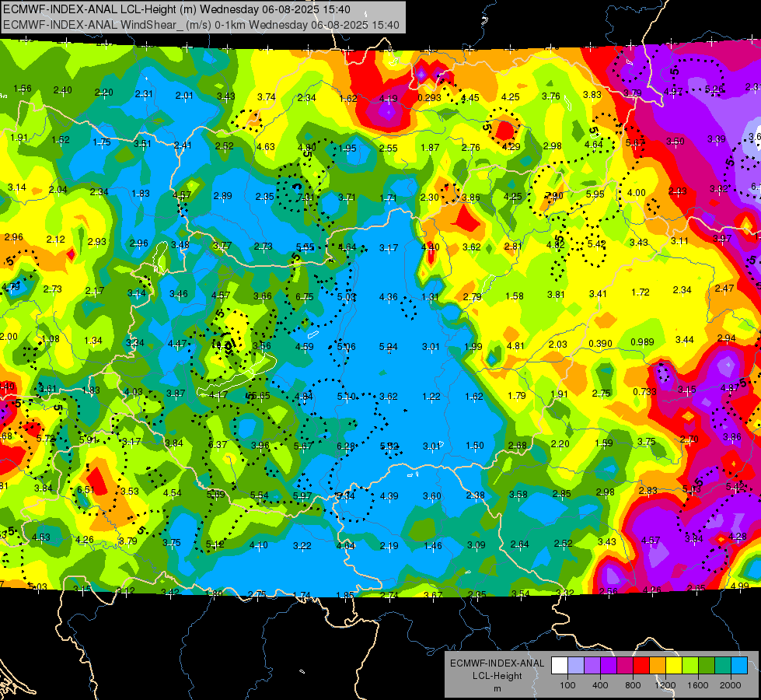Click the 1.08 grid value
761x700 pixels.
click(51, 338)
